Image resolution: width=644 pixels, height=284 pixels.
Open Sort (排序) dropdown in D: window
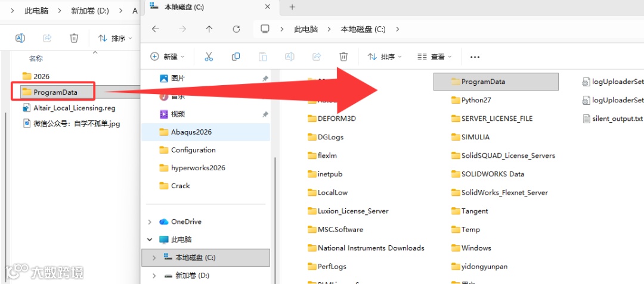tap(115, 38)
